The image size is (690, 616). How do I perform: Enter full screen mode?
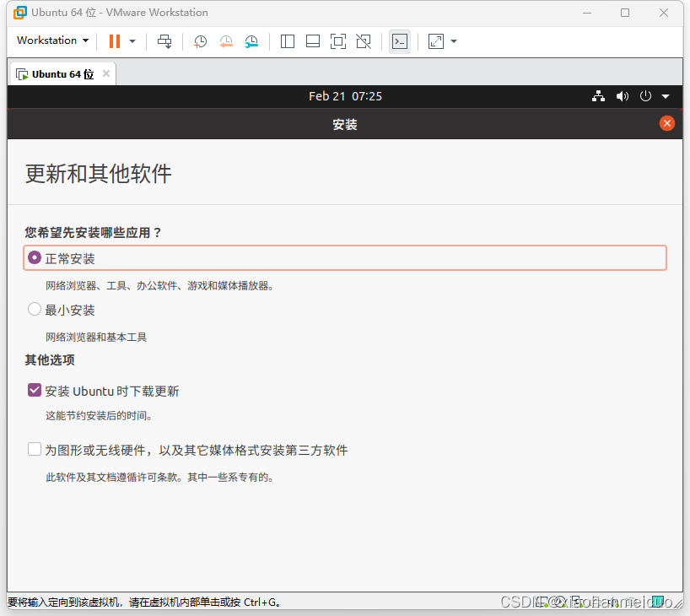338,41
